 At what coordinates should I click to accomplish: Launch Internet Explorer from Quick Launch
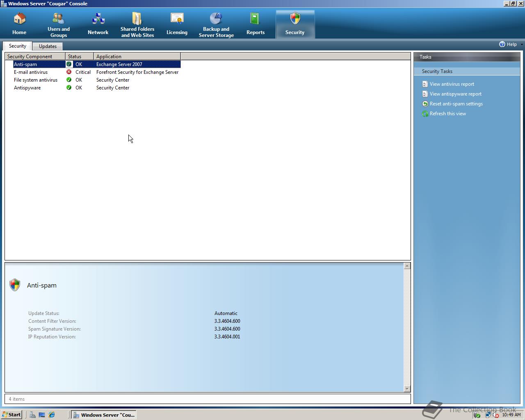tap(52, 415)
